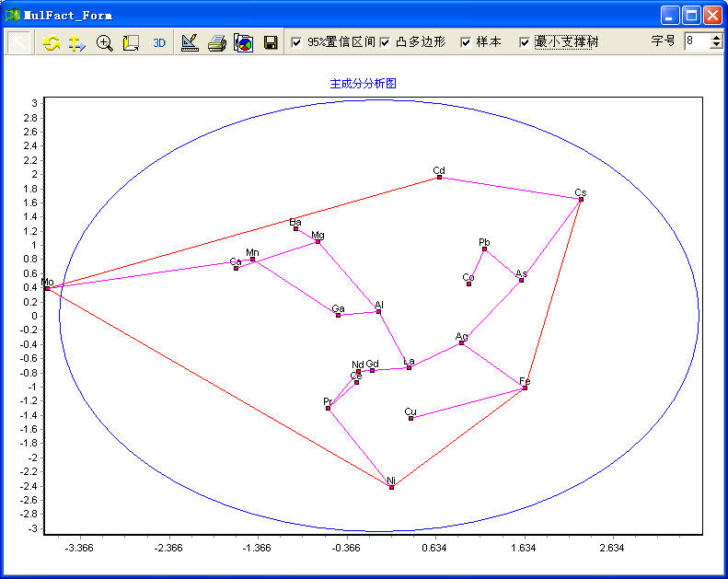Click the La sample point label
728x579 pixels.
(x=409, y=361)
